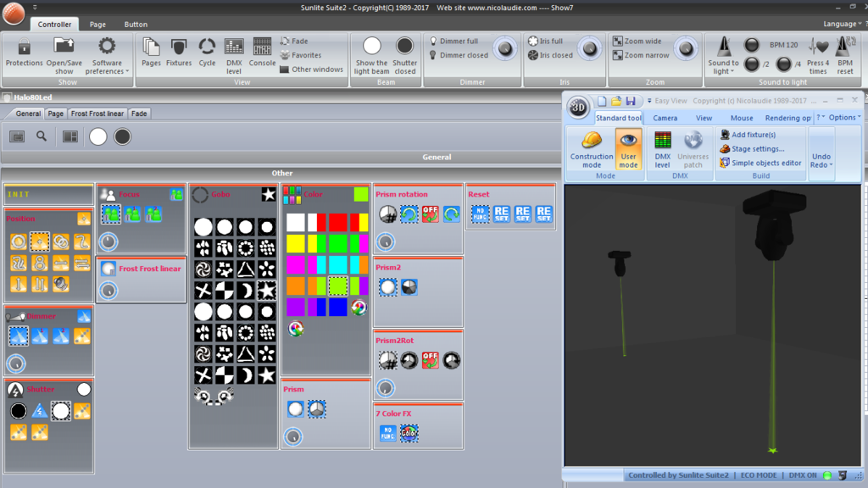Click the BPM reset icon
Viewport: 868px width, 488px height.
click(845, 55)
